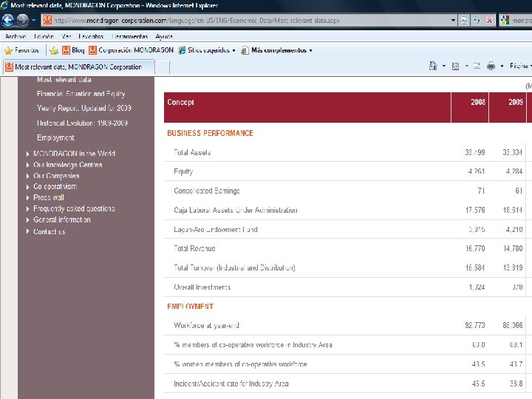This screenshot has width=532, height=399.
Task: Open Financial Situation and Equity link
Action: [x=81, y=94]
